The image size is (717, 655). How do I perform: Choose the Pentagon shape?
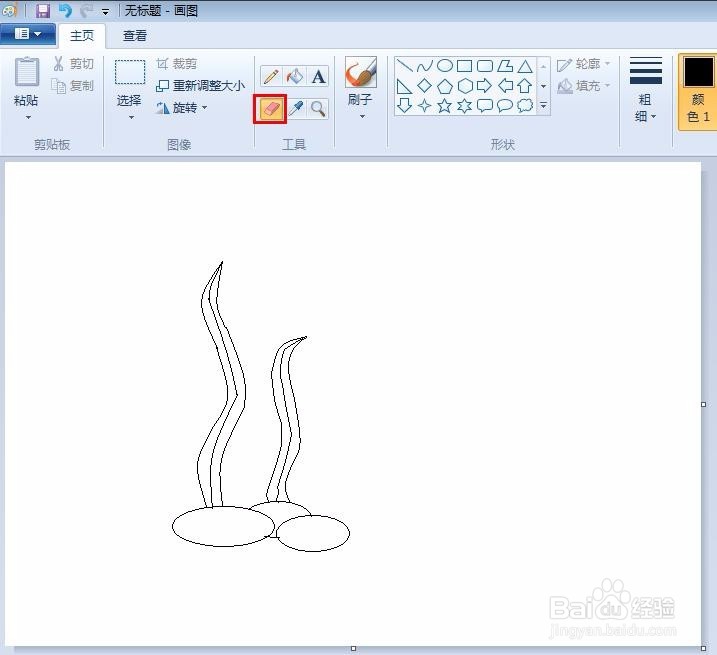[444, 86]
